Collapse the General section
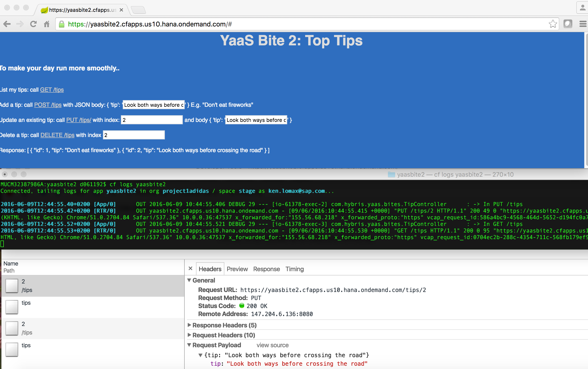The width and height of the screenshot is (588, 369). pyautogui.click(x=189, y=280)
